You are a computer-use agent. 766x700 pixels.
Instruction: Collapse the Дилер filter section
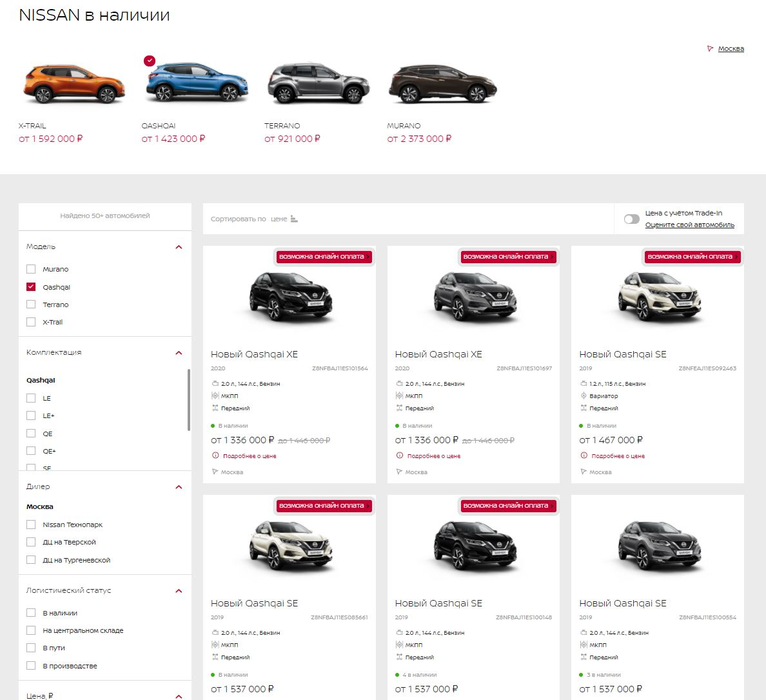179,487
